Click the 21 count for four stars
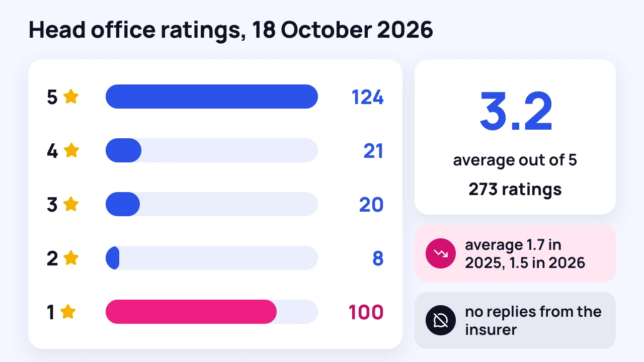 pos(373,151)
